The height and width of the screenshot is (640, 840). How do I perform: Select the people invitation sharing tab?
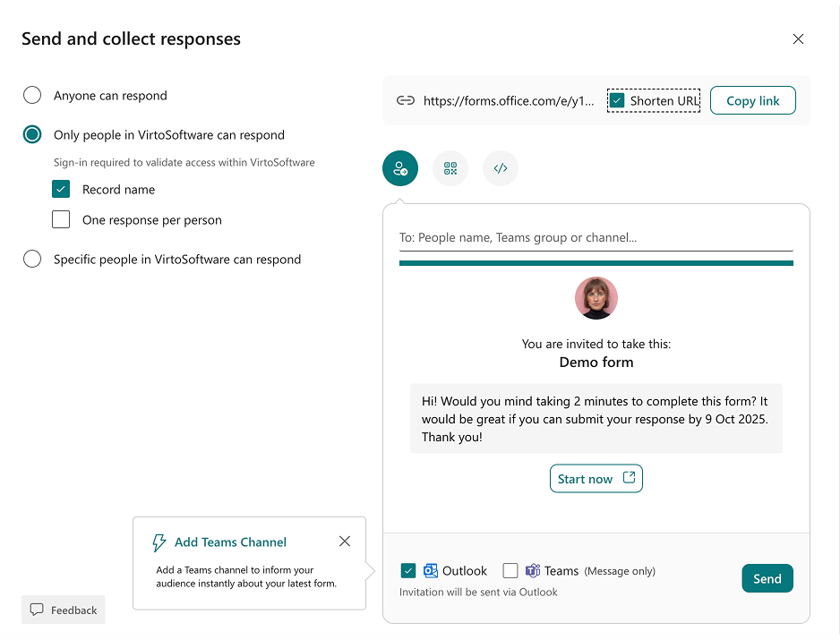[x=399, y=168]
